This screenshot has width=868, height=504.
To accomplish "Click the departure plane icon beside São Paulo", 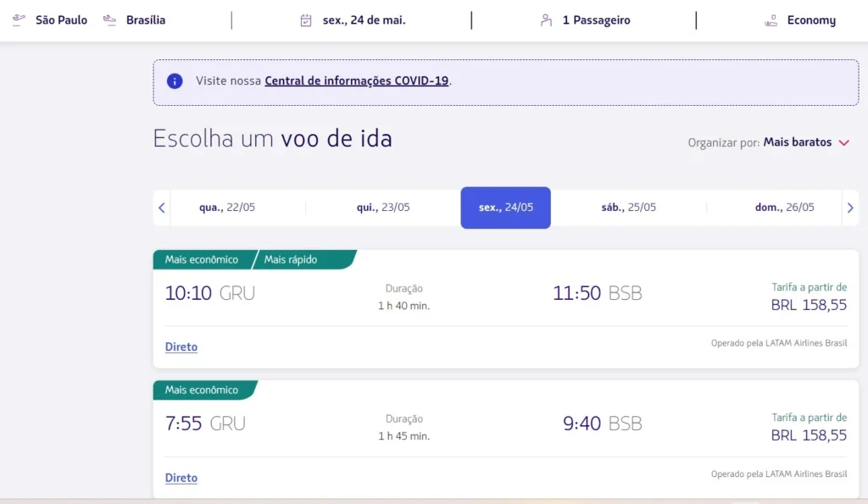I will (19, 19).
